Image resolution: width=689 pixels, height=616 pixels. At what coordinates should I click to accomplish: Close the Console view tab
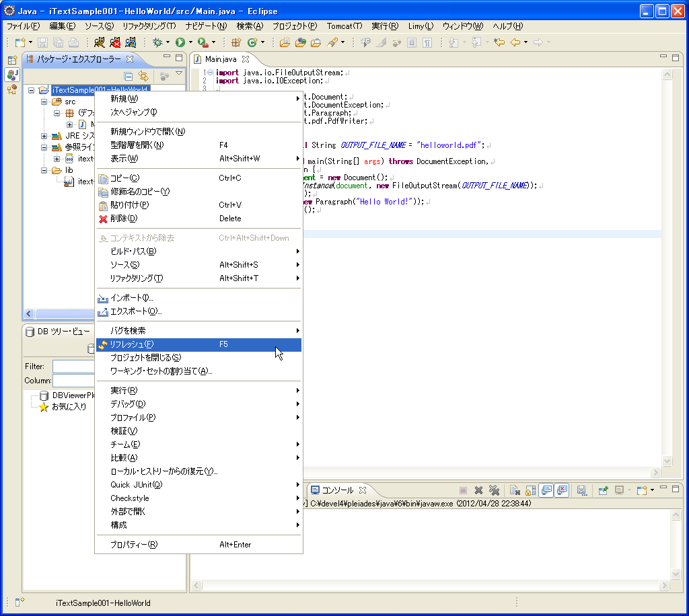pyautogui.click(x=363, y=490)
